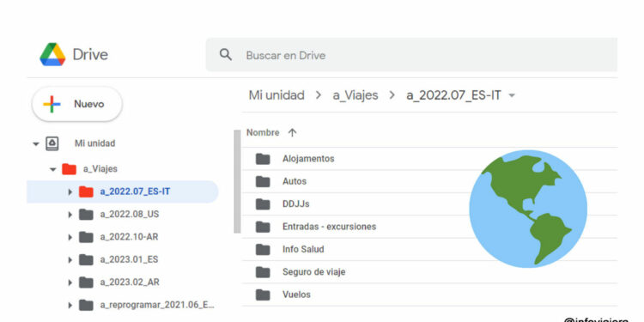
Task: Select a_2023.01_ES in the sidebar tree
Action: (x=129, y=259)
